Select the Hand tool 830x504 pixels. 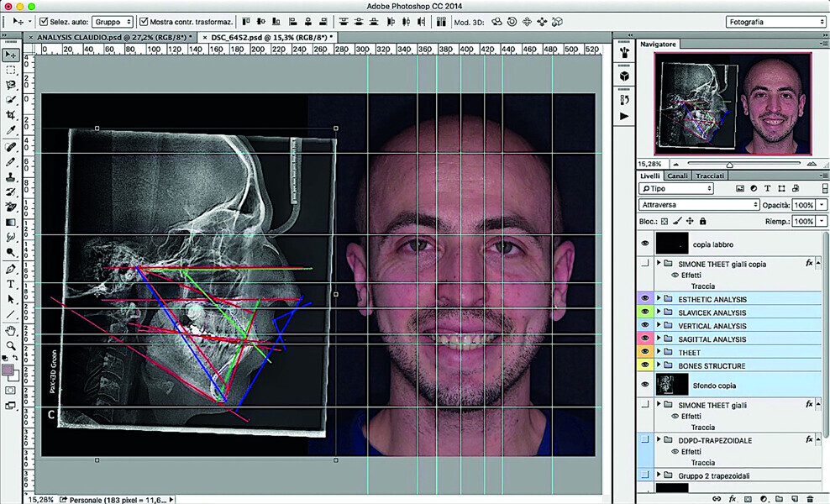(11, 330)
